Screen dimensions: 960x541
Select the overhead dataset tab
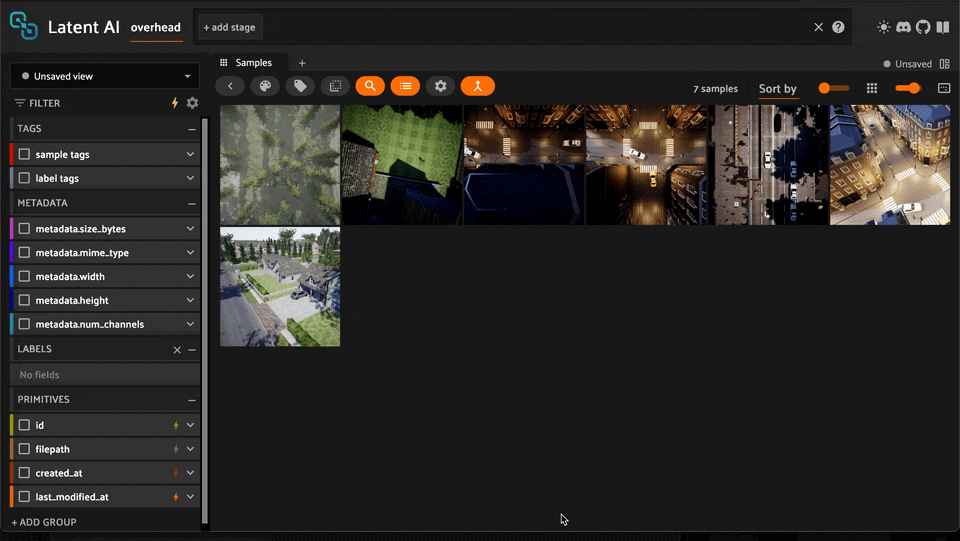point(156,28)
